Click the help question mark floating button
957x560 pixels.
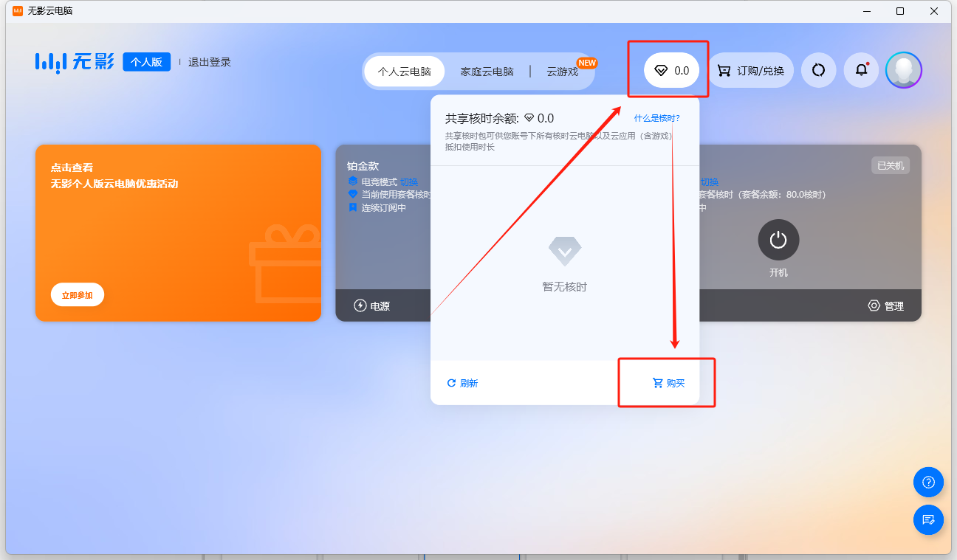[x=928, y=483]
